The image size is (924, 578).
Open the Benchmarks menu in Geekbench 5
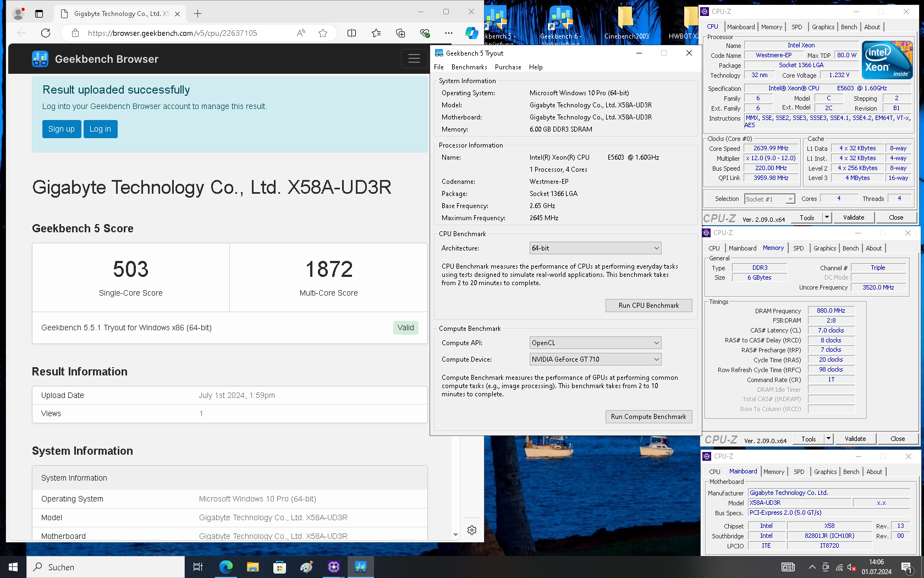[469, 67]
